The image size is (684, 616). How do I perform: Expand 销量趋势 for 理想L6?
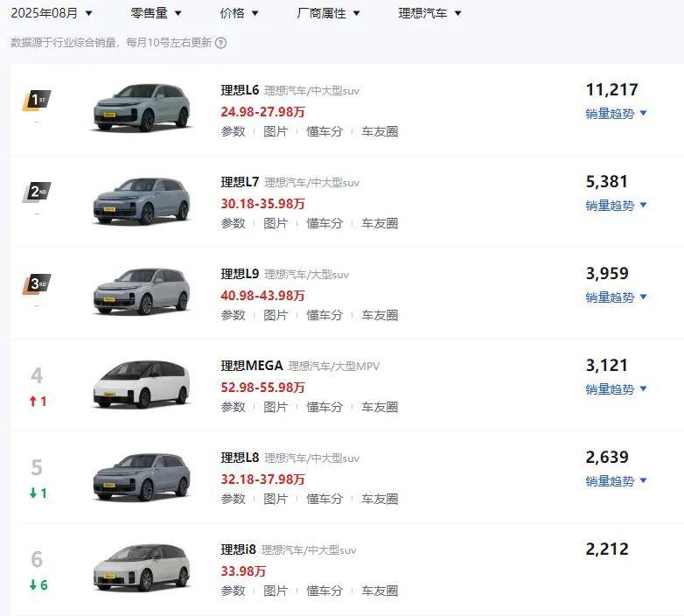pos(616,113)
